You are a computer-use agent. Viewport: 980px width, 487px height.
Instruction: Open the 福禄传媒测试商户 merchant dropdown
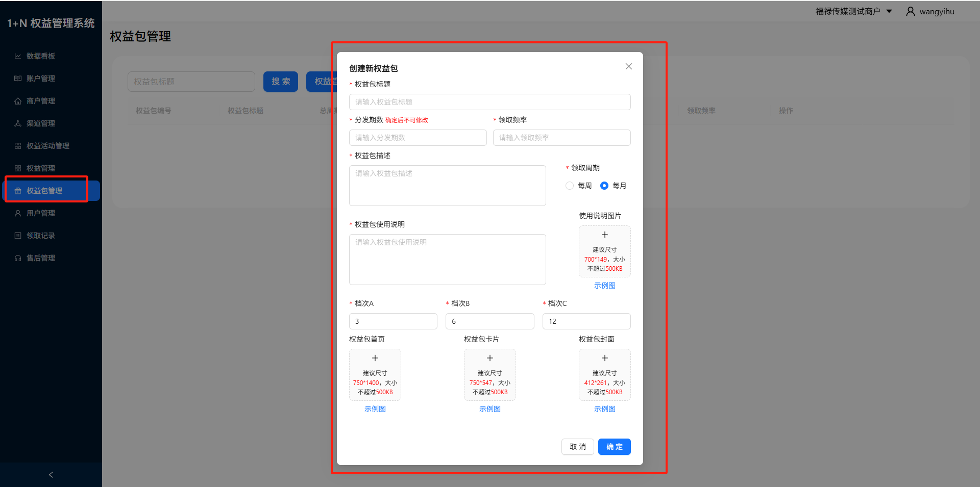click(853, 11)
